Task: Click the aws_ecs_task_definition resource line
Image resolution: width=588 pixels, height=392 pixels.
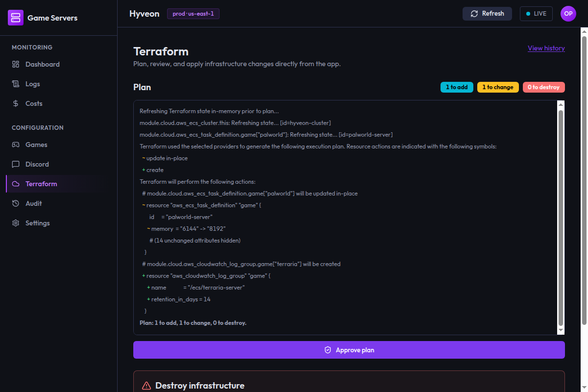Action: tap(202, 205)
